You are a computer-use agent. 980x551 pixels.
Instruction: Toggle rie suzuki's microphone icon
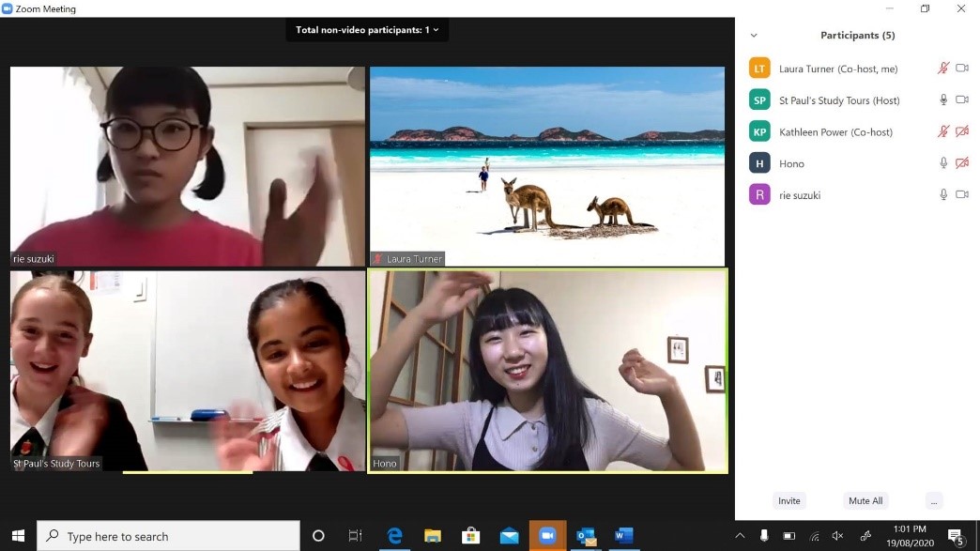943,195
